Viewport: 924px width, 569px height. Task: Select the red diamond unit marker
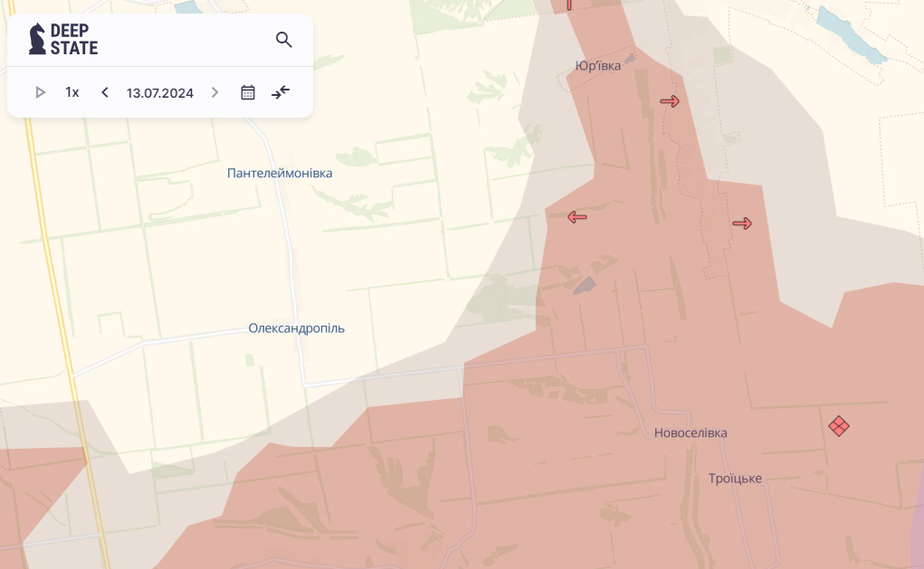[x=839, y=426]
